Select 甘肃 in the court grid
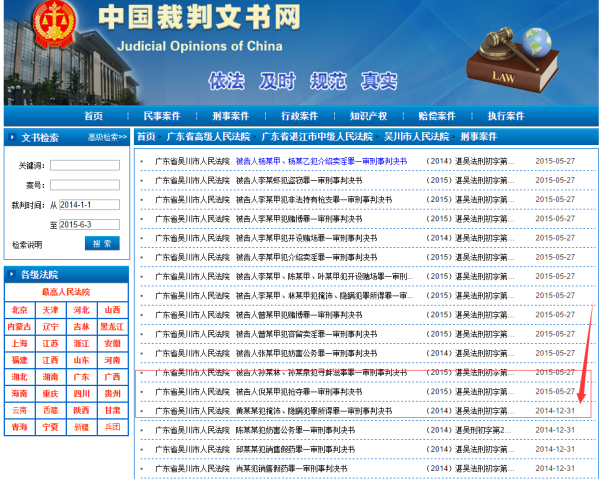This screenshot has width=600, height=479. (x=112, y=411)
